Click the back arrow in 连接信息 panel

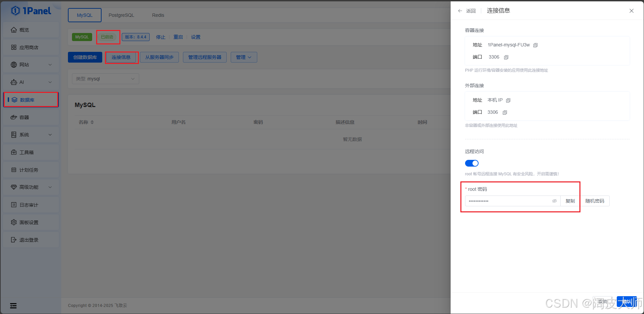(x=460, y=11)
